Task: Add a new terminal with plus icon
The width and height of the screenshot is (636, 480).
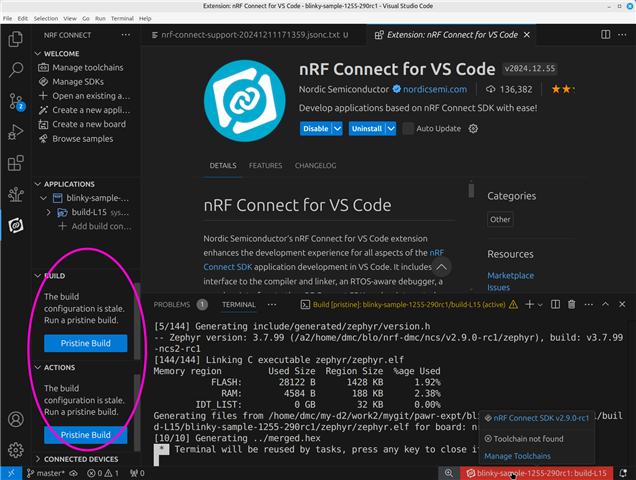Action: [529, 304]
